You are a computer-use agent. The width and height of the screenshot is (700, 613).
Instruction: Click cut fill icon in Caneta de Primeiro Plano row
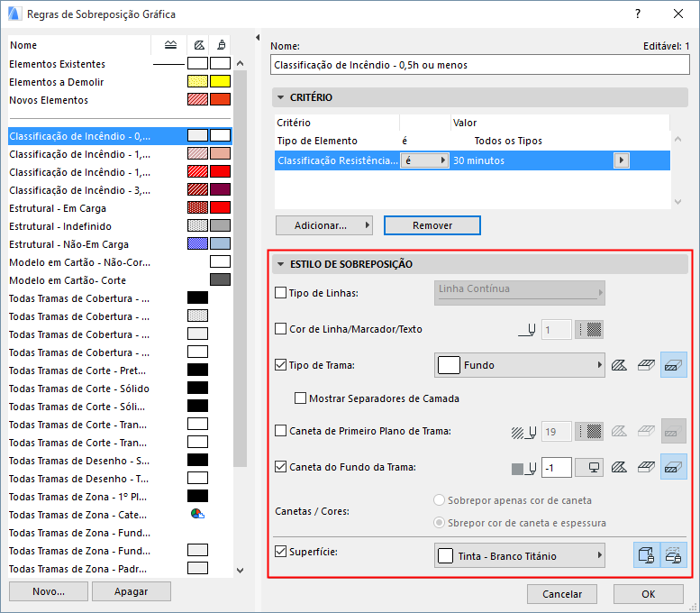pos(673,431)
